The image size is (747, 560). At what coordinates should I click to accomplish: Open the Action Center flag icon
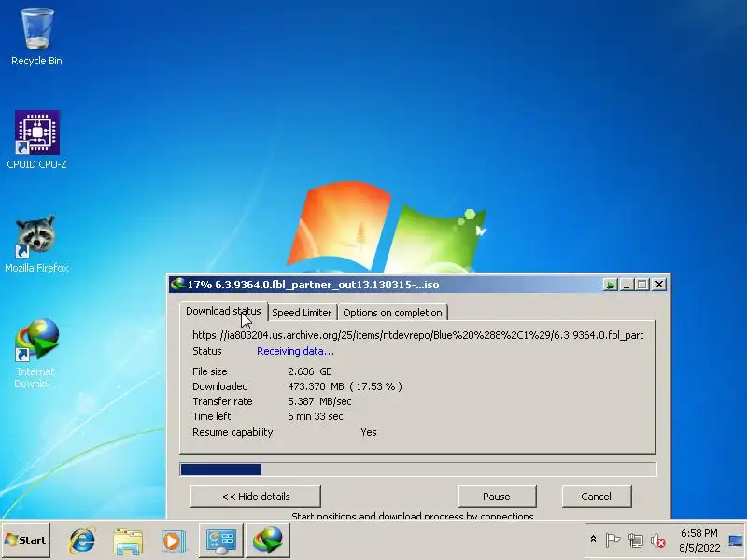coord(613,540)
